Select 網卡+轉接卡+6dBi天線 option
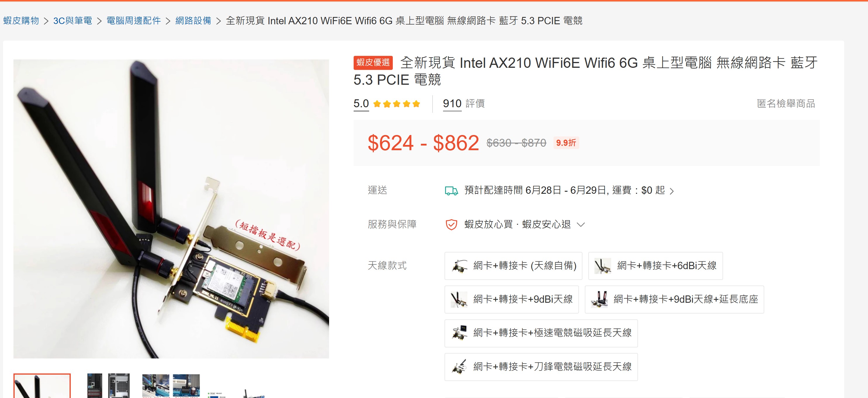This screenshot has width=868, height=398. (655, 266)
